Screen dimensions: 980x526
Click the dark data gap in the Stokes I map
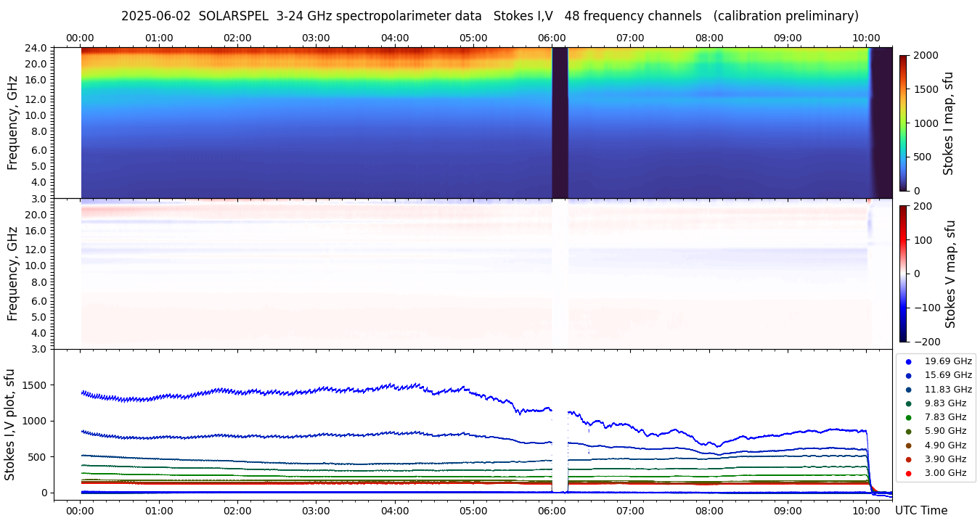point(560,123)
